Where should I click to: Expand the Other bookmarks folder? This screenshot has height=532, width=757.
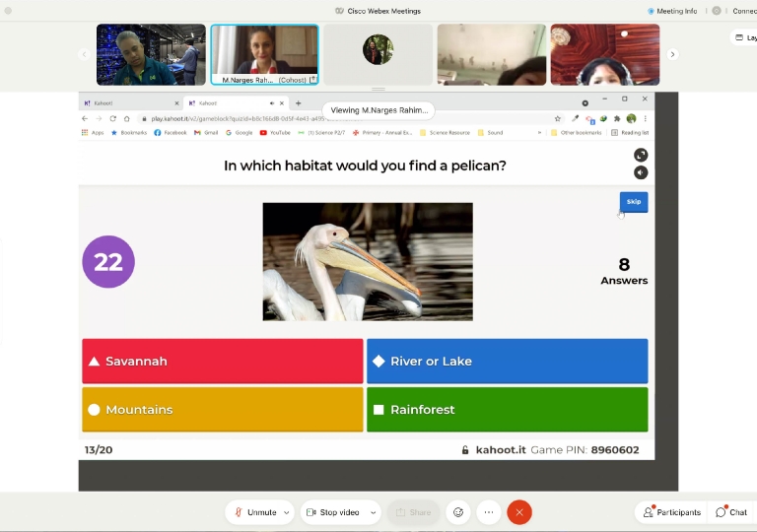pyautogui.click(x=576, y=132)
